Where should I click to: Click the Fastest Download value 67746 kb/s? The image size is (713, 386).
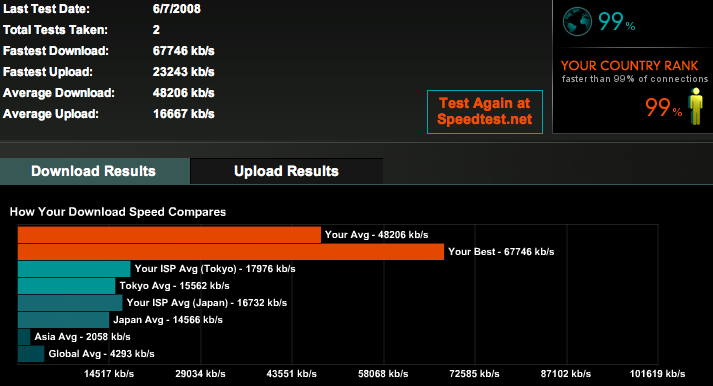click(x=184, y=51)
